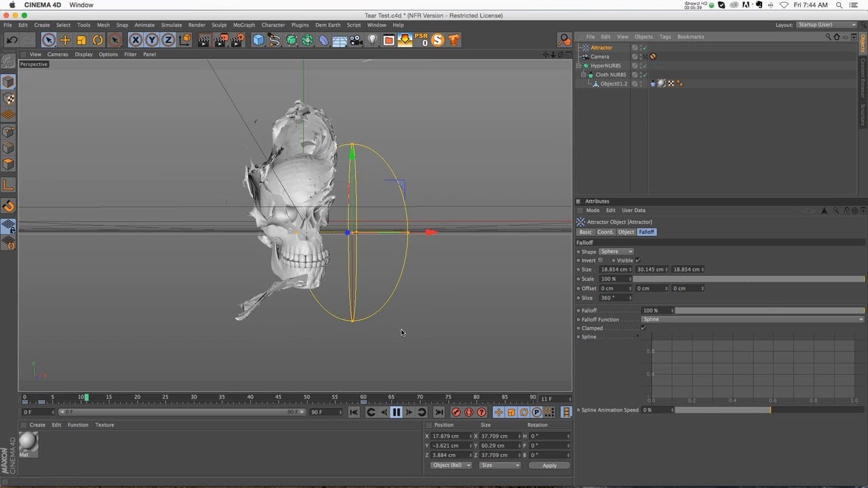Add a camera object from toolbar

click(356, 41)
